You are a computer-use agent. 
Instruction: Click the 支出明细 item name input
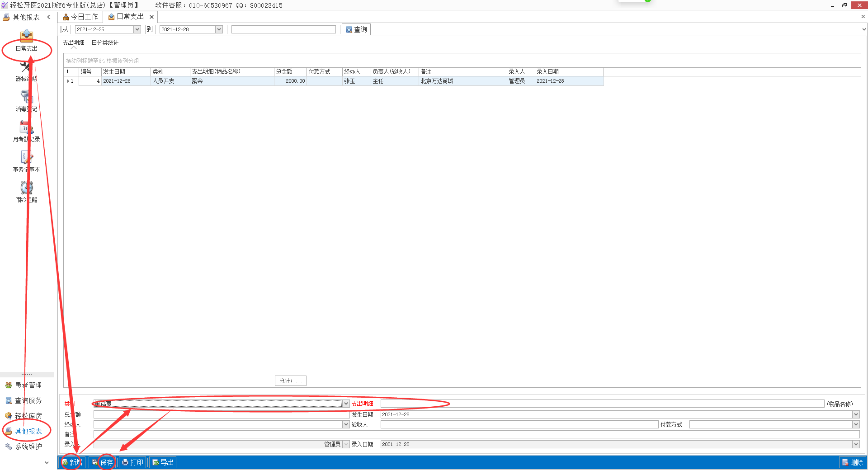click(602, 404)
